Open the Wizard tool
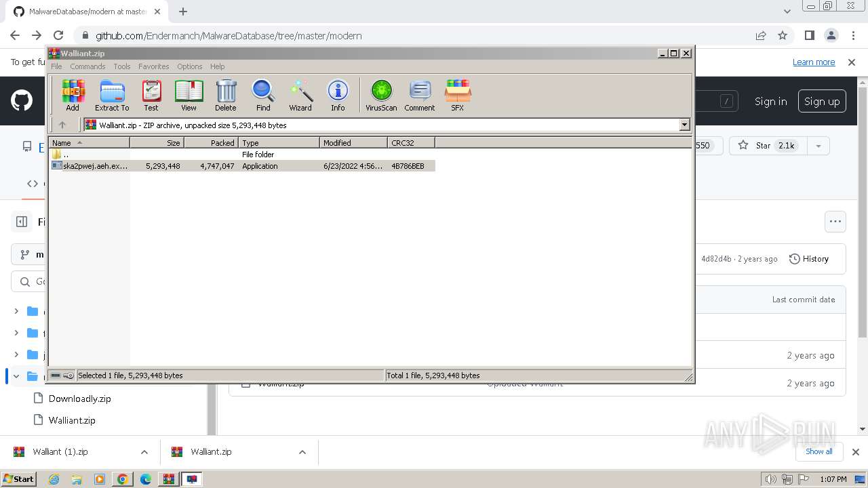The image size is (868, 488). point(300,95)
